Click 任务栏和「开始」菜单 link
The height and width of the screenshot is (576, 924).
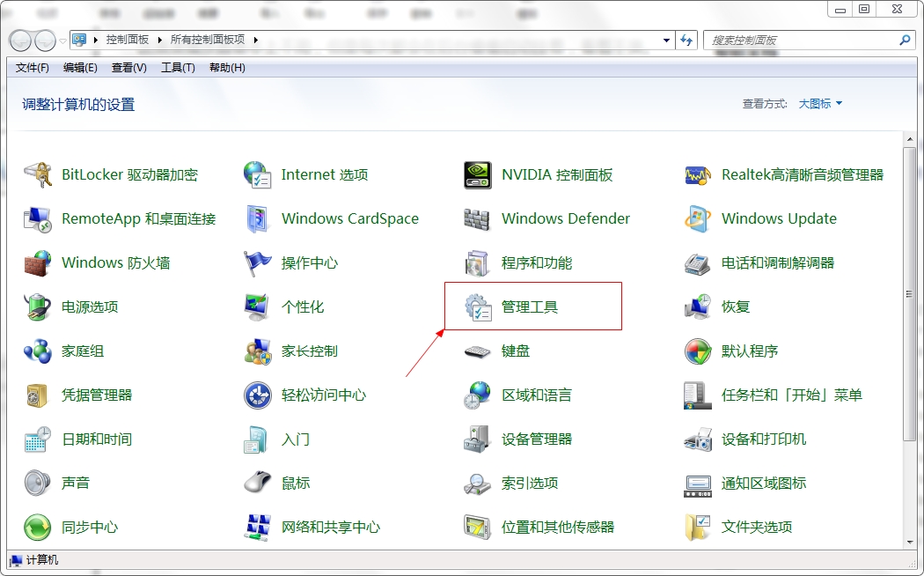coord(791,395)
